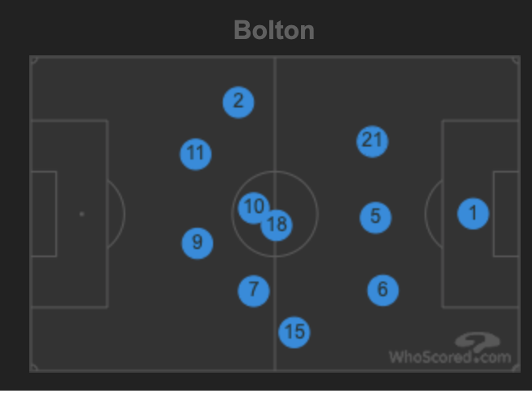
Task: Open the WhoScored.com watermark logo
Action: [x=450, y=348]
